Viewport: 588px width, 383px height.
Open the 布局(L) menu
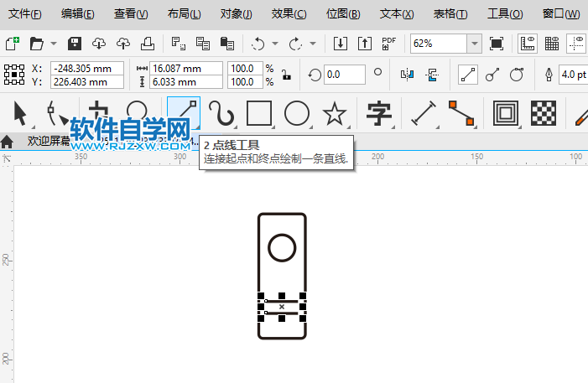click(x=185, y=14)
